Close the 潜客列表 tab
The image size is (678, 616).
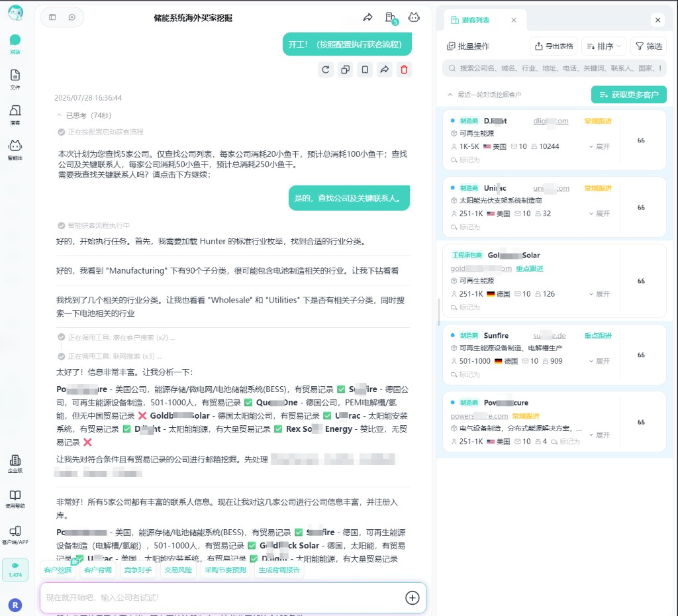click(514, 20)
